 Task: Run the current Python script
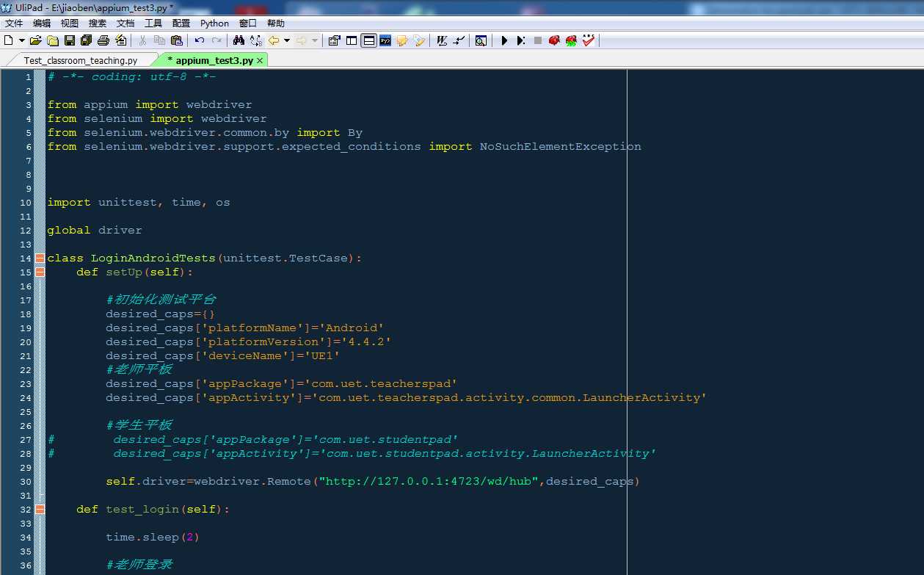[x=504, y=40]
